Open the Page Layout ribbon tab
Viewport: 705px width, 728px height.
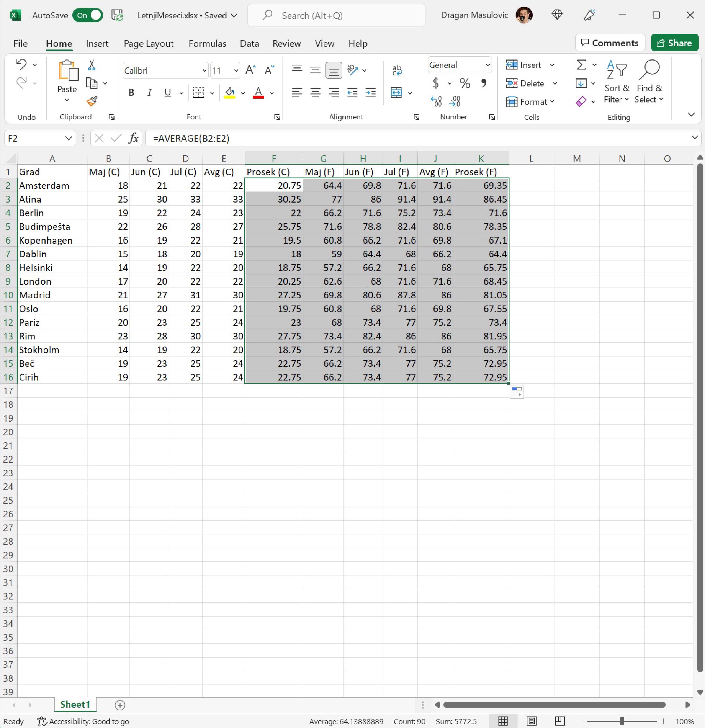148,43
